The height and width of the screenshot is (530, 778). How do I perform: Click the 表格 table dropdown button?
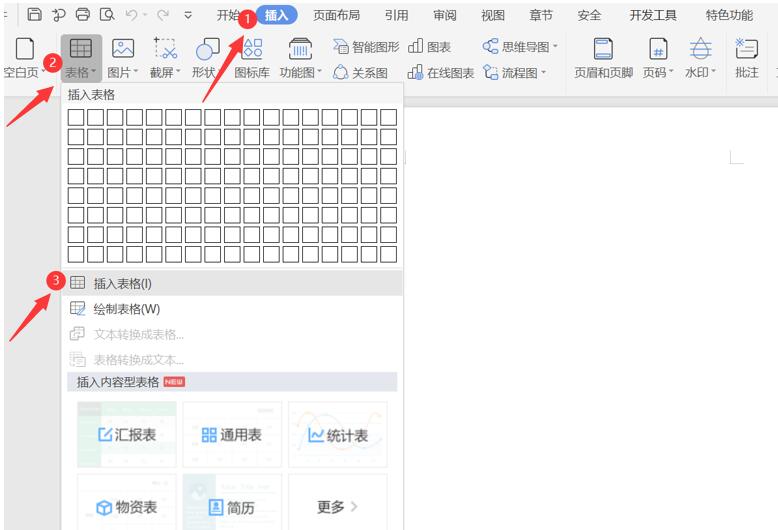click(81, 58)
